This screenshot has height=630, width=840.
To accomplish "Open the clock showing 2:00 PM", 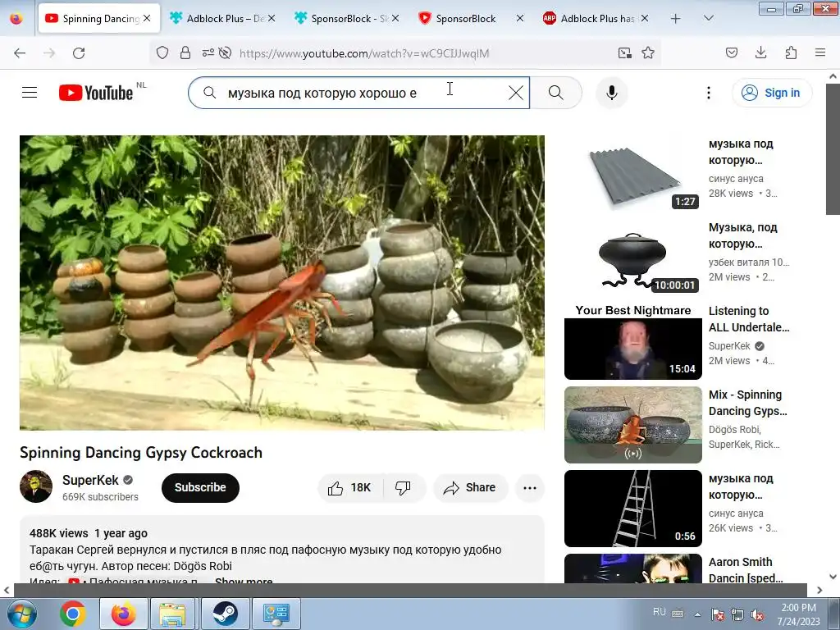I will [x=798, y=614].
